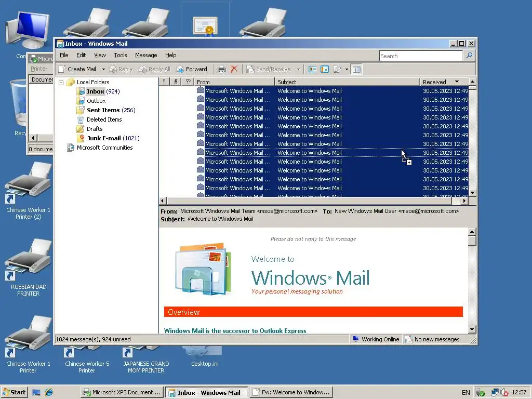Click preview pane scroll down arrow
Viewport: 532px width, 399px height.
pyautogui.click(x=472, y=329)
